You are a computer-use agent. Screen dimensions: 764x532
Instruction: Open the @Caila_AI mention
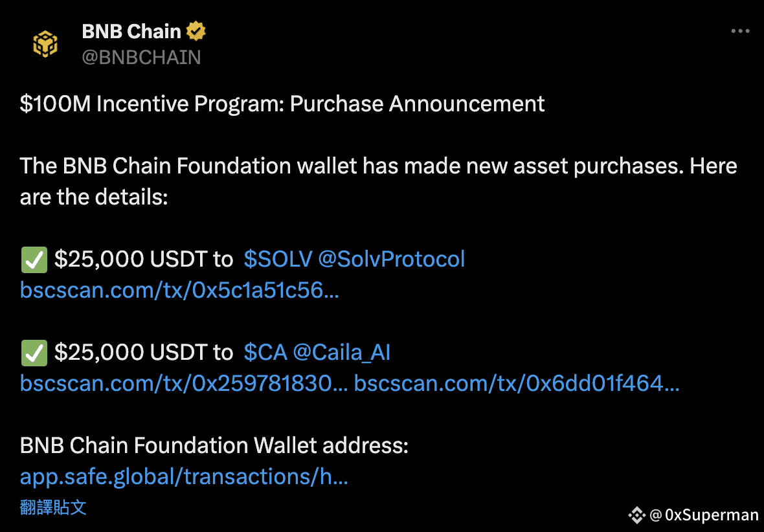point(342,353)
